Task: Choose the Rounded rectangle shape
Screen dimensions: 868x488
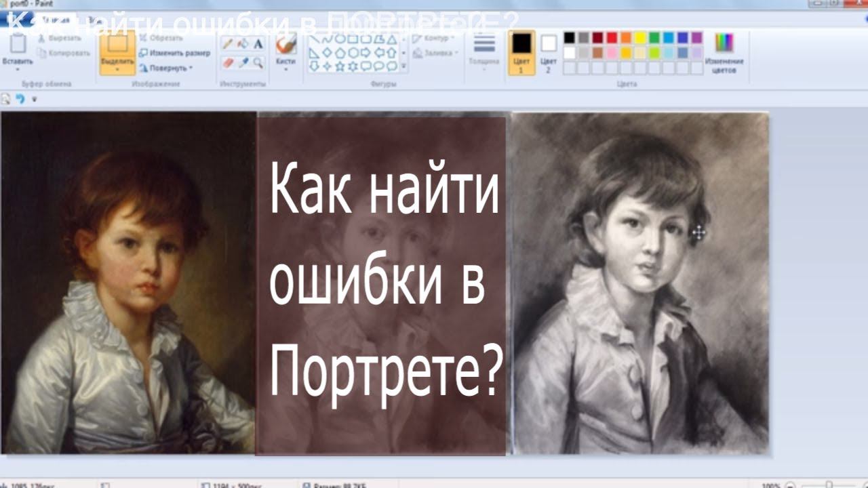Action: pos(366,39)
